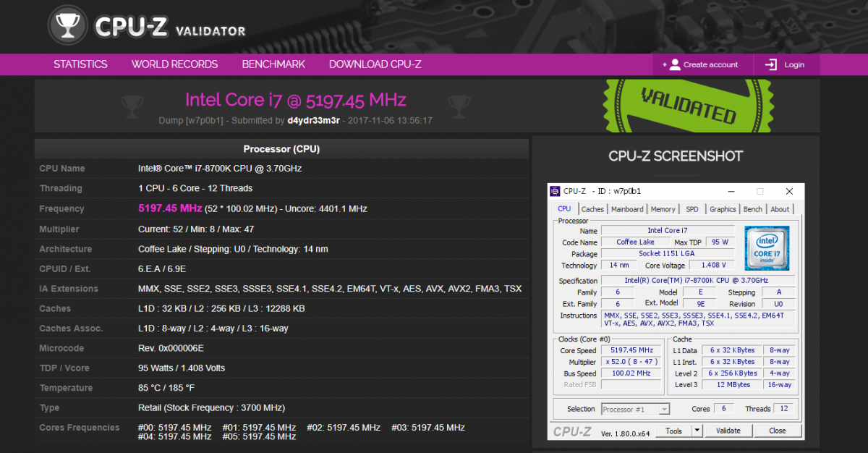Click the Bus Speed 100.02 MHz field
The image size is (868, 453).
point(631,373)
